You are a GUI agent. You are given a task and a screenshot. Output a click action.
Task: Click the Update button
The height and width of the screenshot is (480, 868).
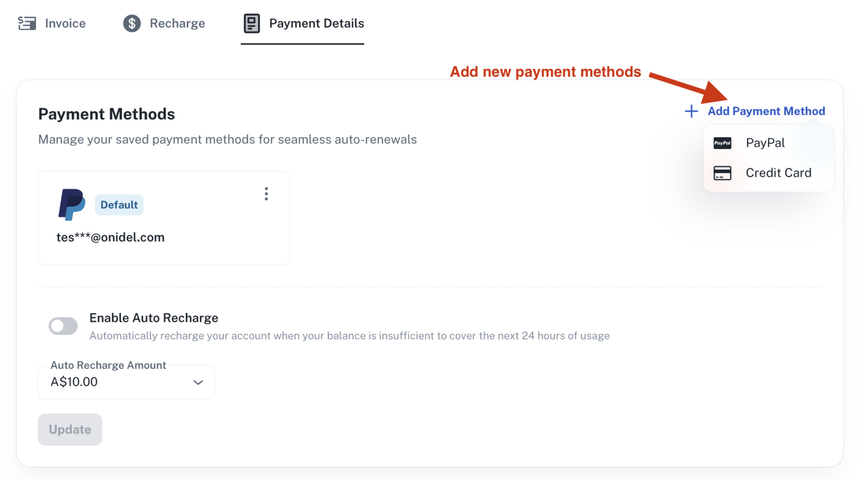[70, 430]
